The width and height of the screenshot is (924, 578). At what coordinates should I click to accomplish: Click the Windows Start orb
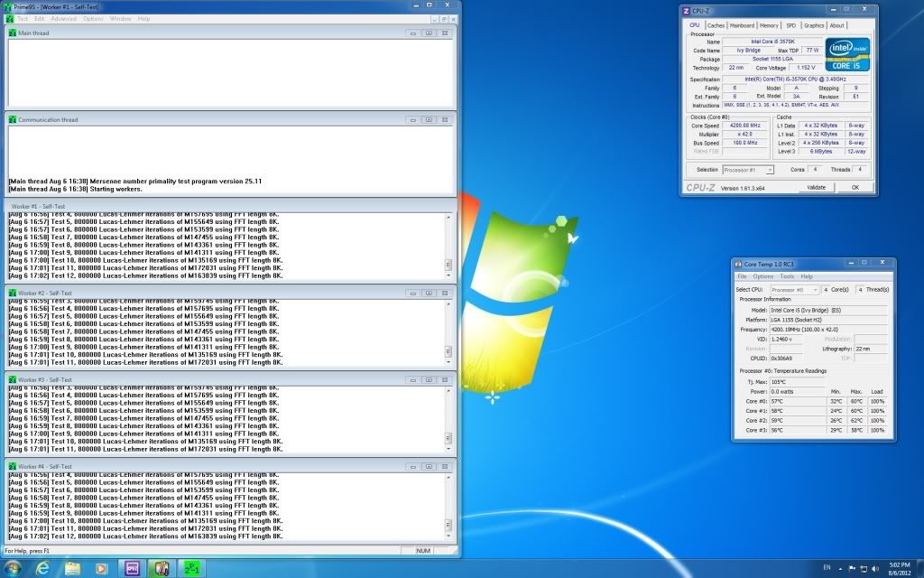click(13, 568)
